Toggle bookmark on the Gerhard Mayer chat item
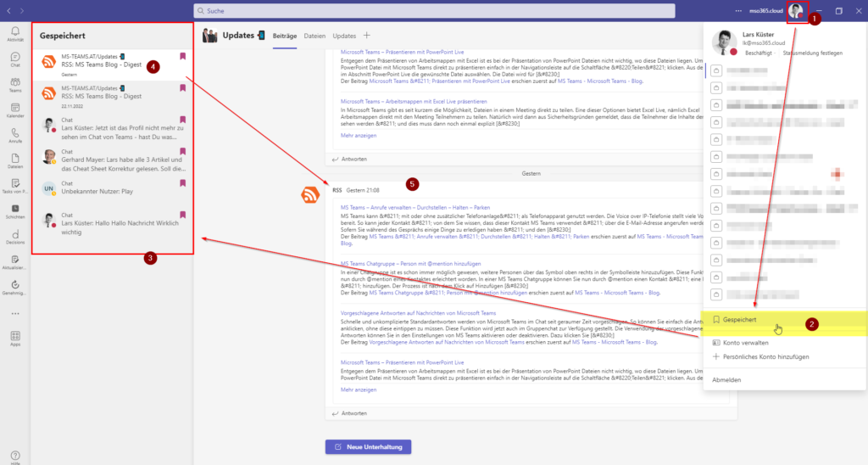 (183, 151)
